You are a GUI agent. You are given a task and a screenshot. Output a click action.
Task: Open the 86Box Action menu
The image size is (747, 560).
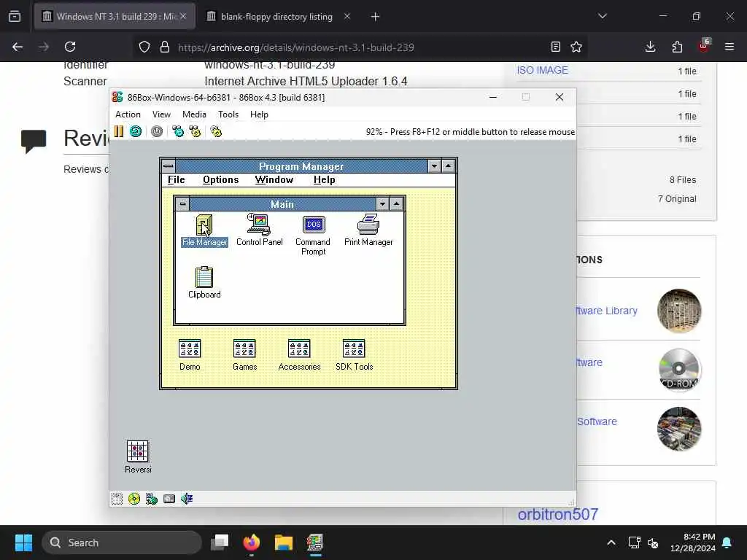128,114
